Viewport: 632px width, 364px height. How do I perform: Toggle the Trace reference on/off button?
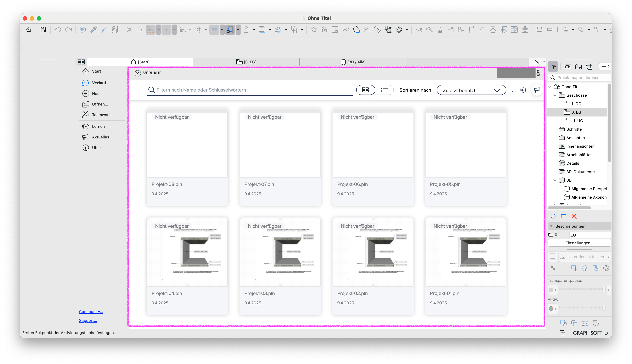point(553,257)
